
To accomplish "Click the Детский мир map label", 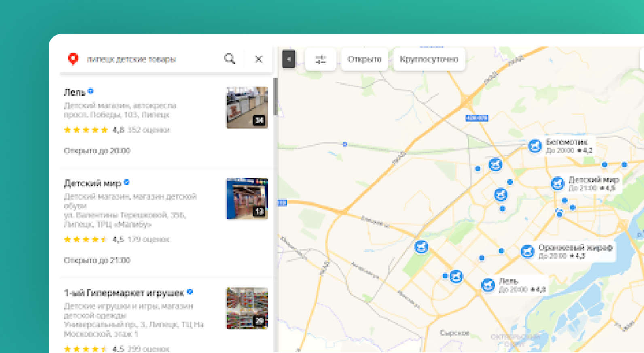I will [x=593, y=183].
